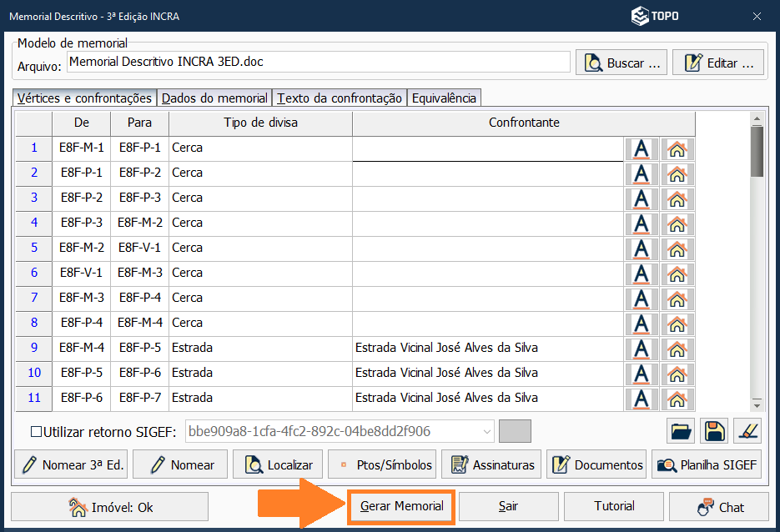The height and width of the screenshot is (532, 780).
Task: Click the empty Confrontante cell in row 1
Action: pyautogui.click(x=488, y=148)
